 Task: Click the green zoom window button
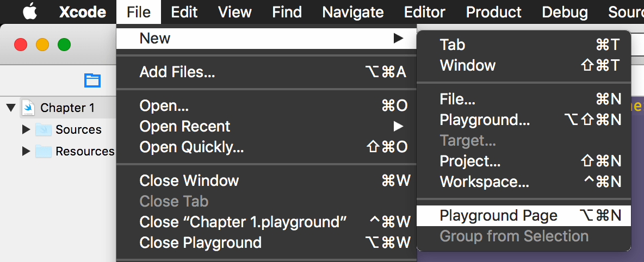(x=64, y=45)
